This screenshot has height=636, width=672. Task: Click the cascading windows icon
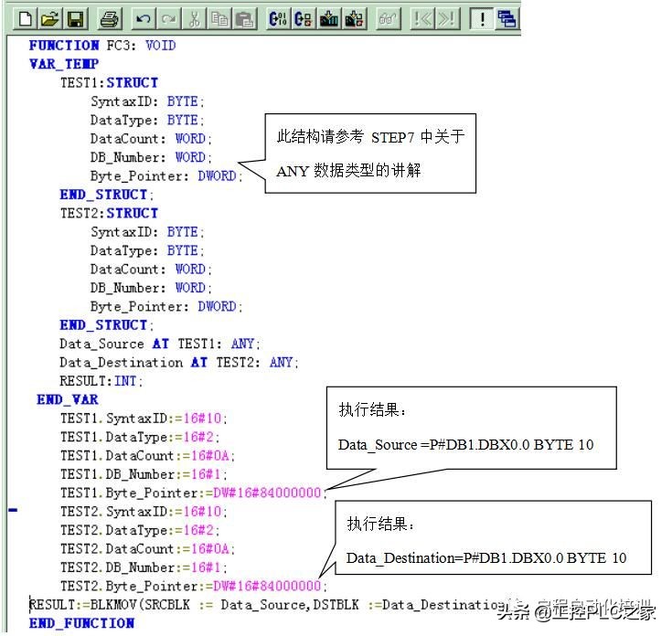coord(507,19)
